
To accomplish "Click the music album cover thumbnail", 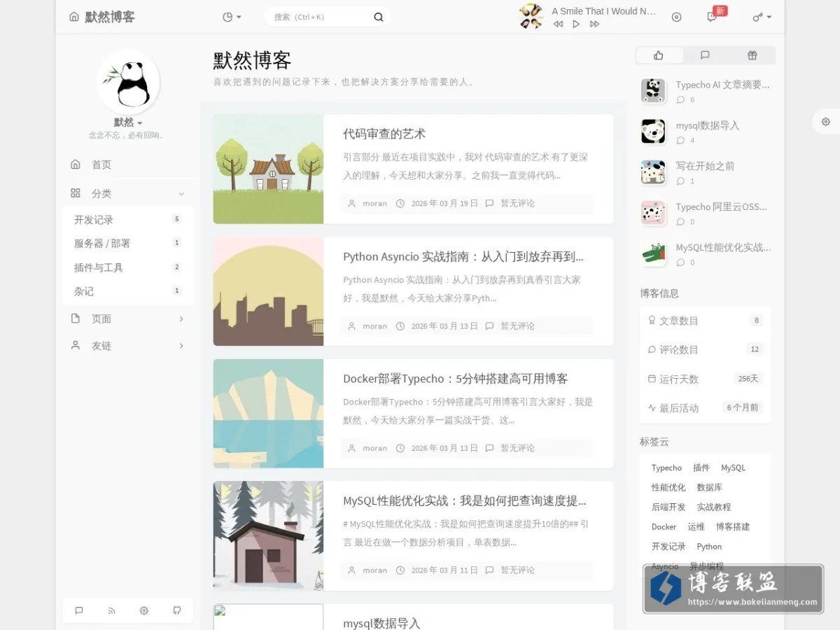I will (x=531, y=16).
